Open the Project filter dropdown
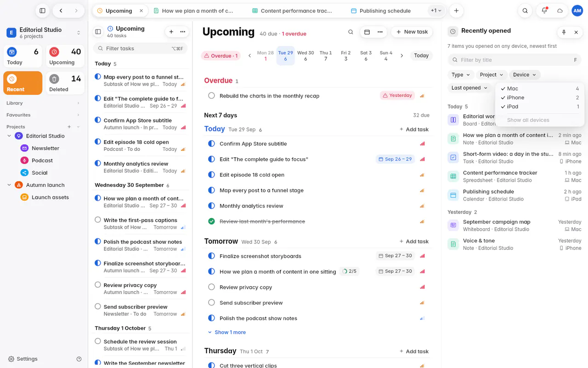 [492, 75]
